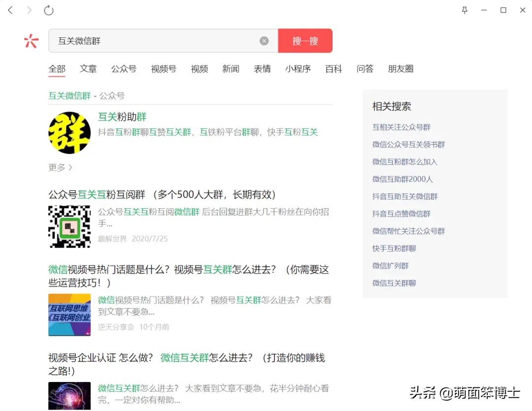Select the 全部 tab
532x411 pixels.
pyautogui.click(x=57, y=69)
